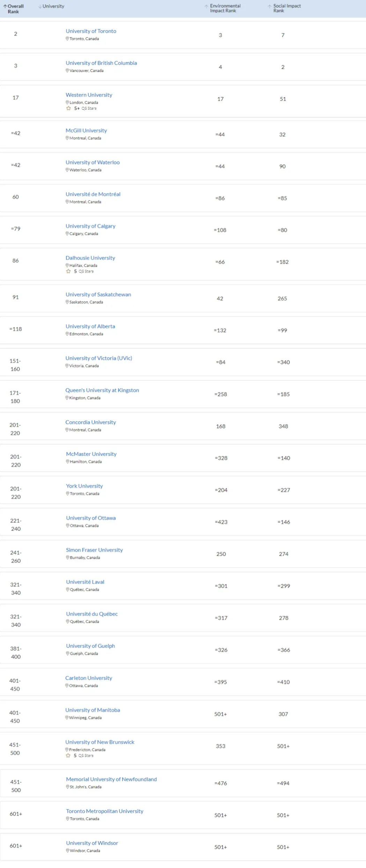Visit University of Waterloo profile

(x=92, y=162)
